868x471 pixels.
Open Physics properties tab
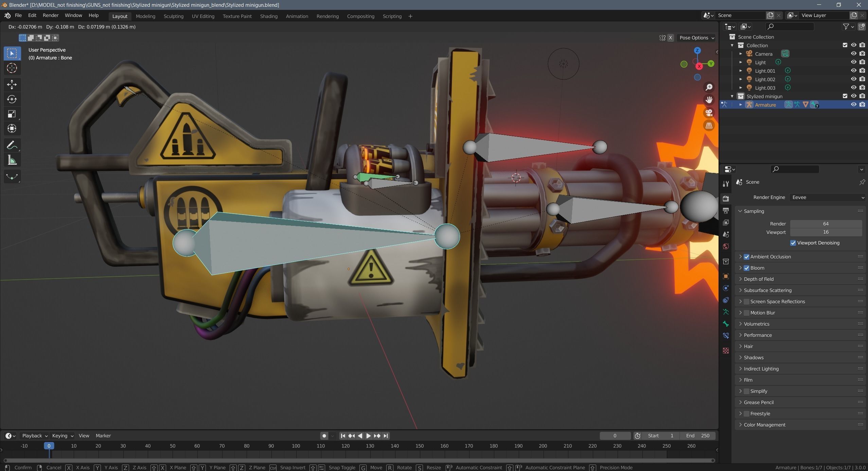(726, 288)
